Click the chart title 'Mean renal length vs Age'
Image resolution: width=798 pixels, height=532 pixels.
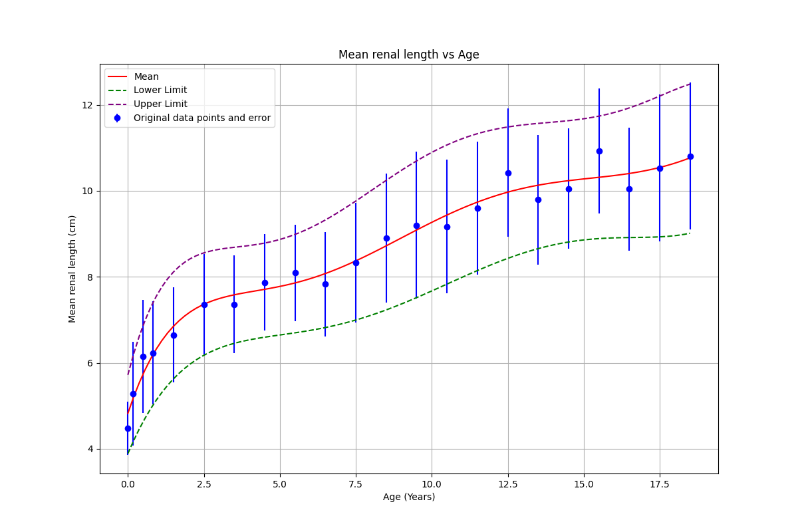(408, 55)
